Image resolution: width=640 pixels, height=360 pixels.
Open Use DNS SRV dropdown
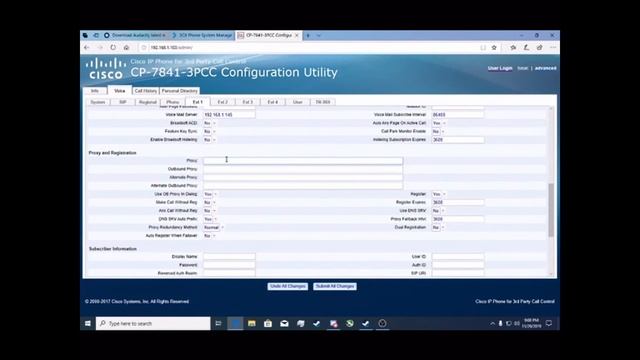[438, 211]
